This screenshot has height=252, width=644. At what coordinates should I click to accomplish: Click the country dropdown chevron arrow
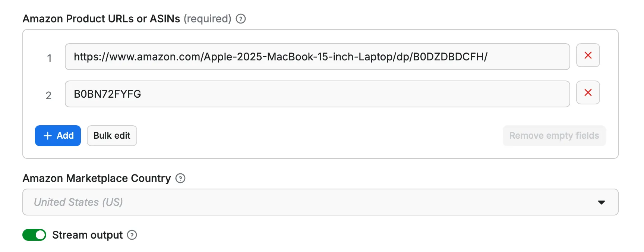(601, 202)
